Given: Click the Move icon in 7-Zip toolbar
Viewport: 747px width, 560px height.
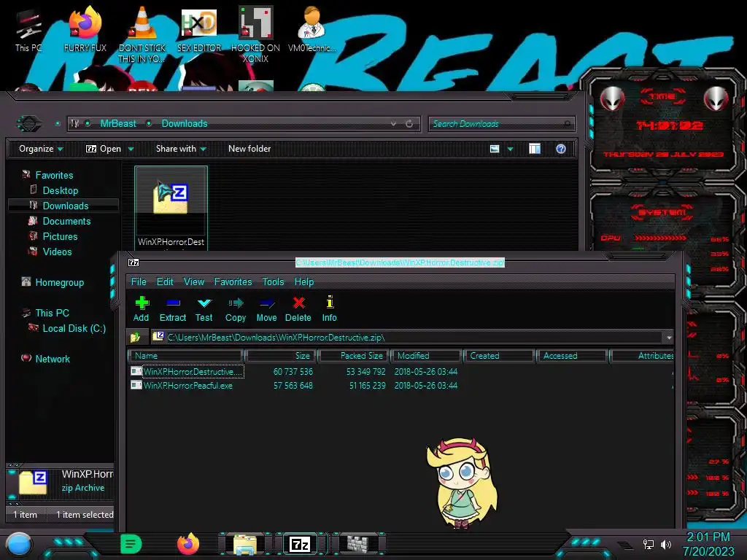Looking at the screenshot, I should coord(266,308).
